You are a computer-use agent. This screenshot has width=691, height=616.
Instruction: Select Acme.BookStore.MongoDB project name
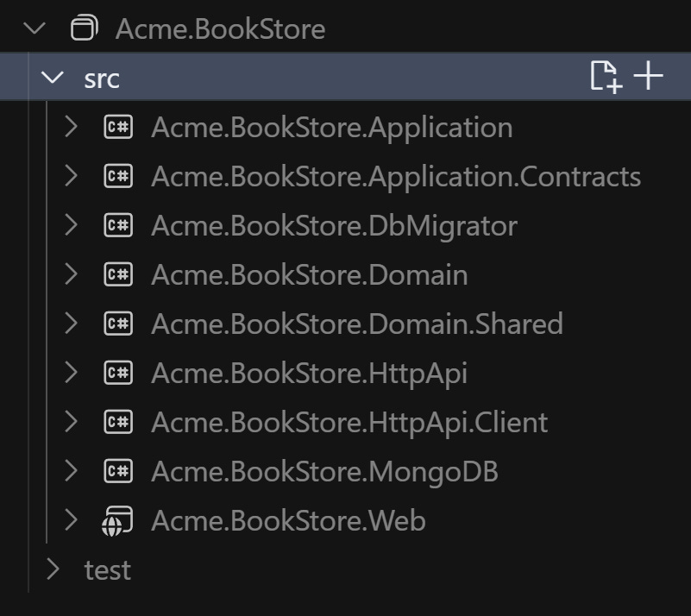[x=324, y=473]
